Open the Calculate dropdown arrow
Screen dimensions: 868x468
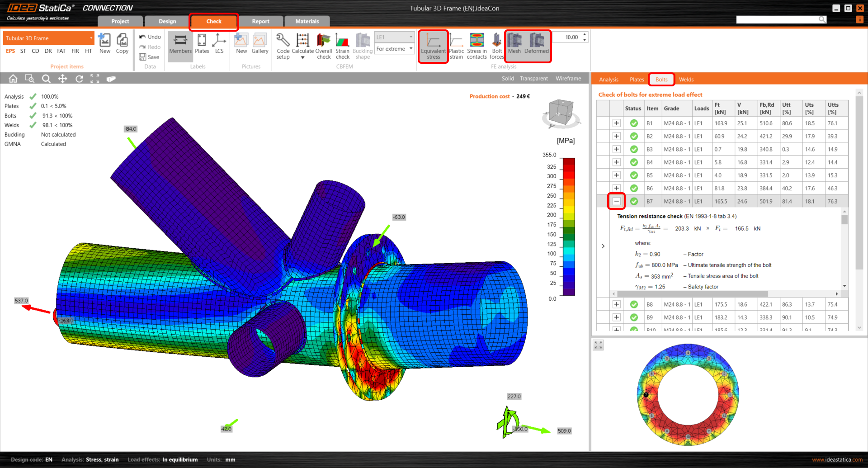(x=302, y=57)
